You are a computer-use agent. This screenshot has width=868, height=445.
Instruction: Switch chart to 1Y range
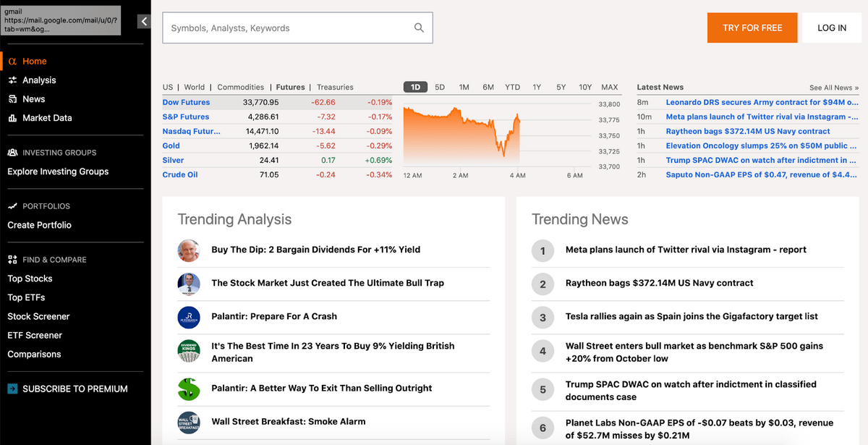coord(537,88)
